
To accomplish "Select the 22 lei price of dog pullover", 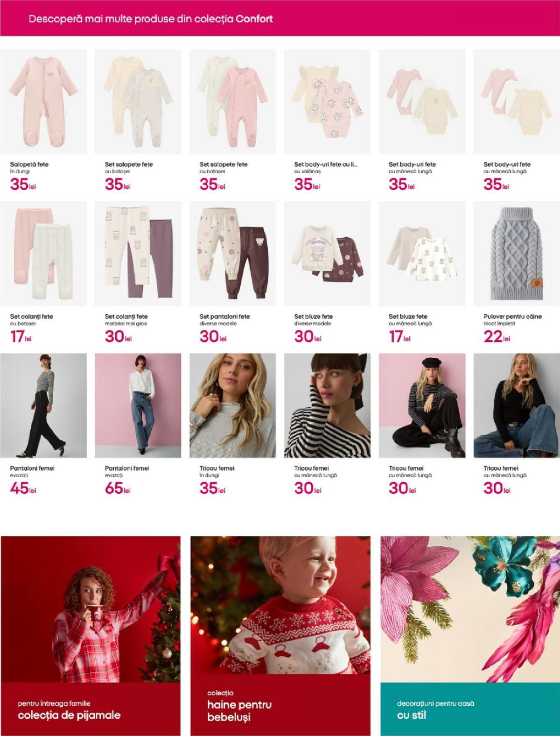I will point(497,337).
